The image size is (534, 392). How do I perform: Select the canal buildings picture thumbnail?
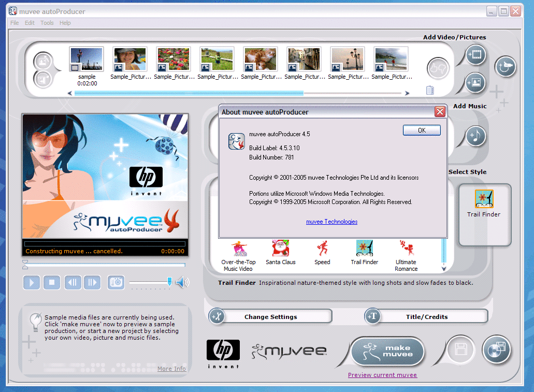304,59
